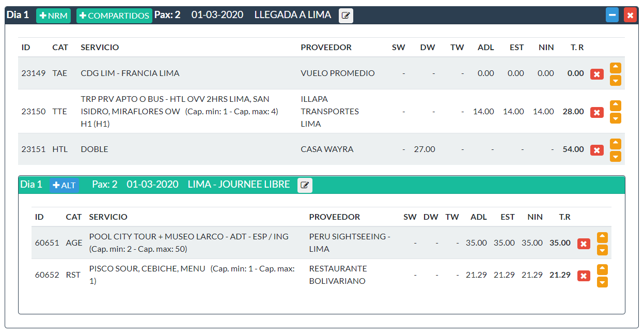
Task: Edit the LLEGADA A LIMA day title
Action: (346, 16)
